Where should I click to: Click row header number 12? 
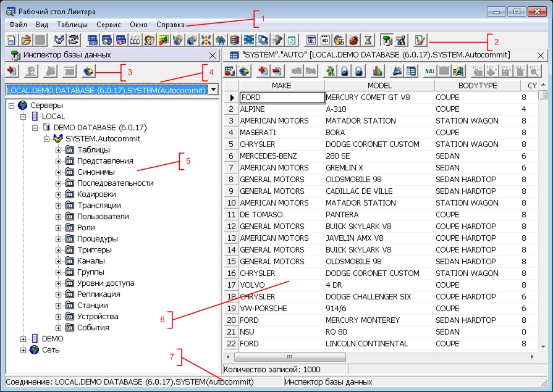[231, 227]
